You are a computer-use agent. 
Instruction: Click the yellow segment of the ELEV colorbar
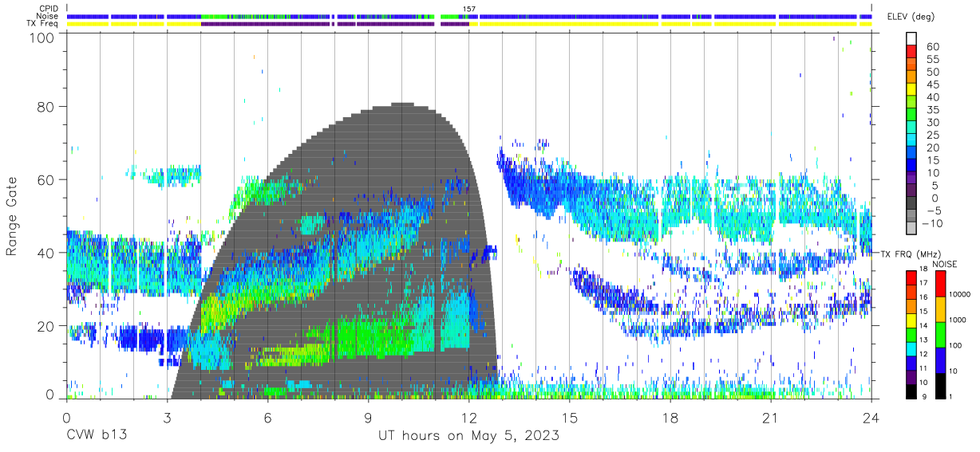(911, 89)
